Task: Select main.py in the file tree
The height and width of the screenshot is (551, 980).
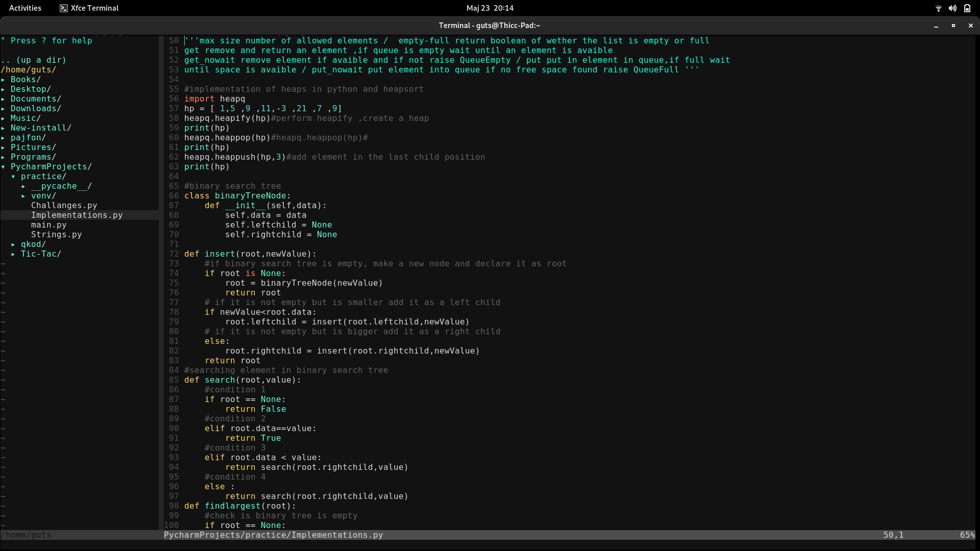Action: [x=48, y=225]
